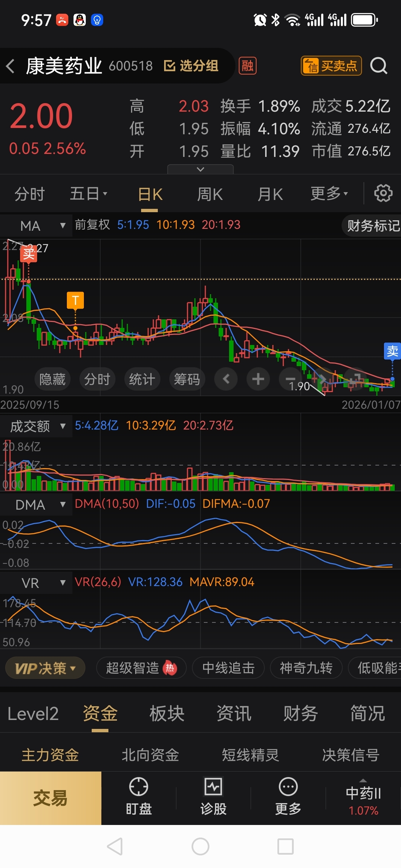Viewport: 401px width, 868px height.
Task: Toggle 筹码 chip distribution
Action: pyautogui.click(x=187, y=379)
